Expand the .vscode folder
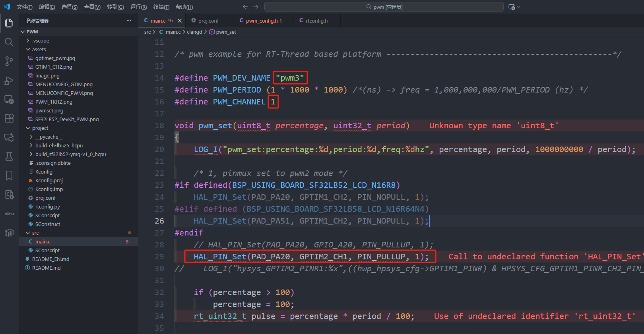Image resolution: width=644 pixels, height=334 pixels. click(41, 41)
